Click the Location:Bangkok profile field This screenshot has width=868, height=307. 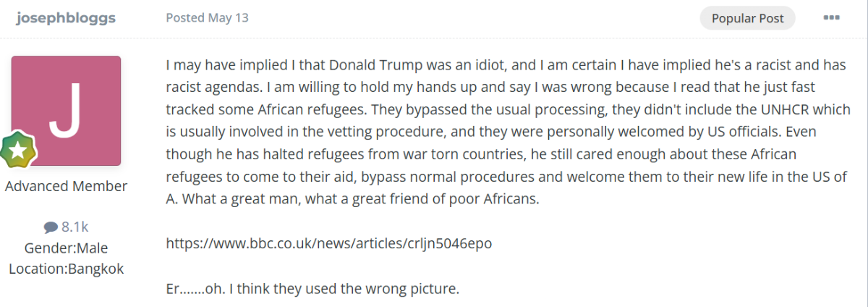66,269
